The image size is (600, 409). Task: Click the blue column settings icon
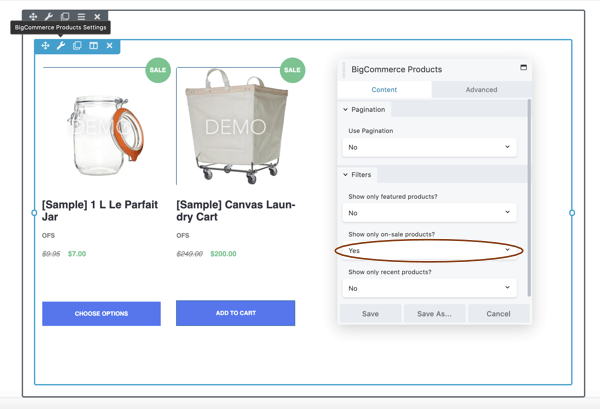tap(93, 46)
